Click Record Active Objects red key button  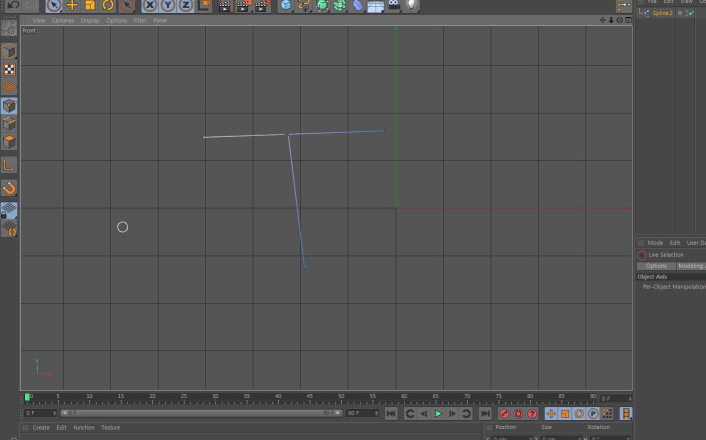504,413
